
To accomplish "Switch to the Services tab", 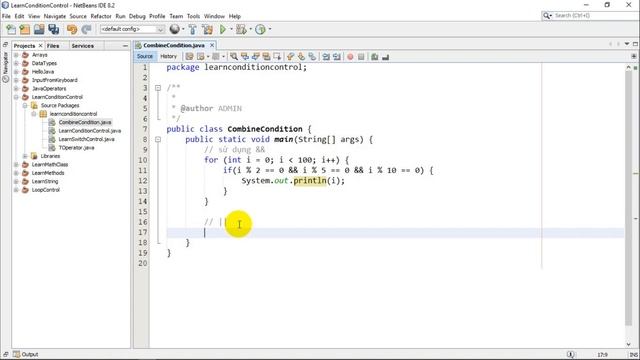I will click(82, 46).
